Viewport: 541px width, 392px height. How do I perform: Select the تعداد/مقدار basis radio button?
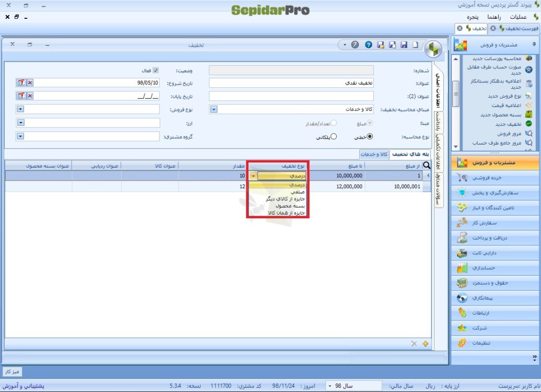click(x=334, y=123)
